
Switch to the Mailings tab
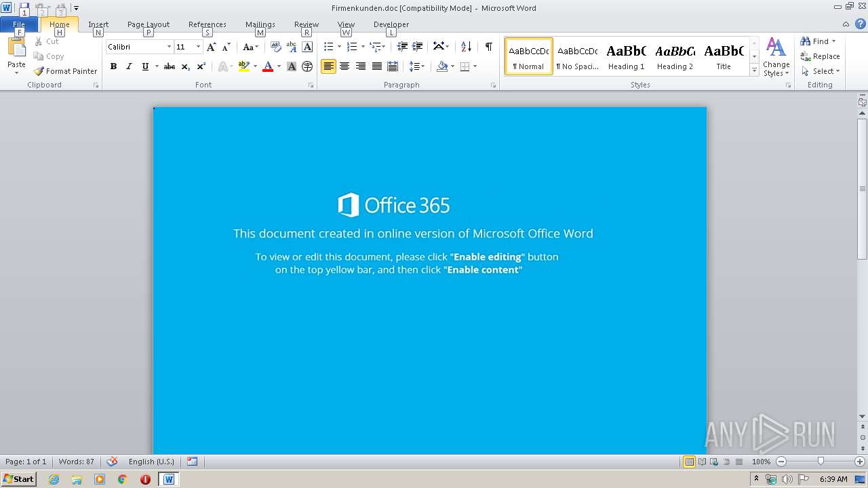point(260,24)
